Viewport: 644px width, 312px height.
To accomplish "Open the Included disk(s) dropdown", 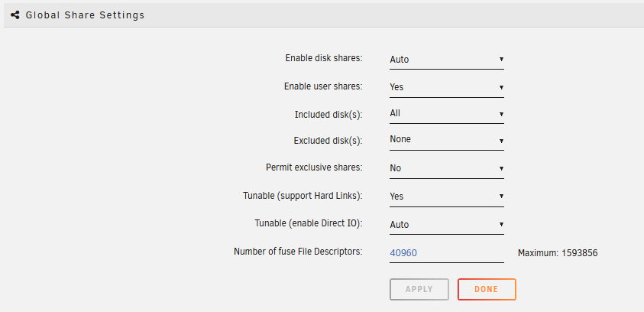I will pyautogui.click(x=446, y=113).
